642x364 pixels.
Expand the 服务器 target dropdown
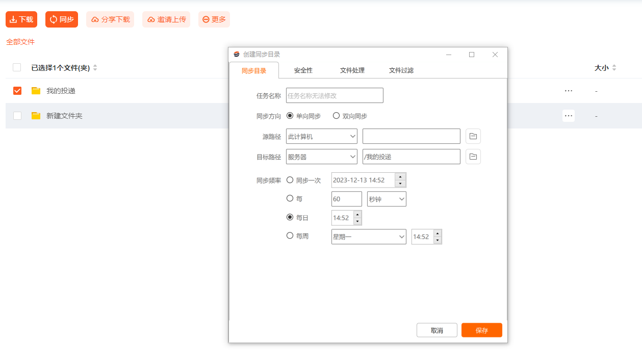(322, 157)
